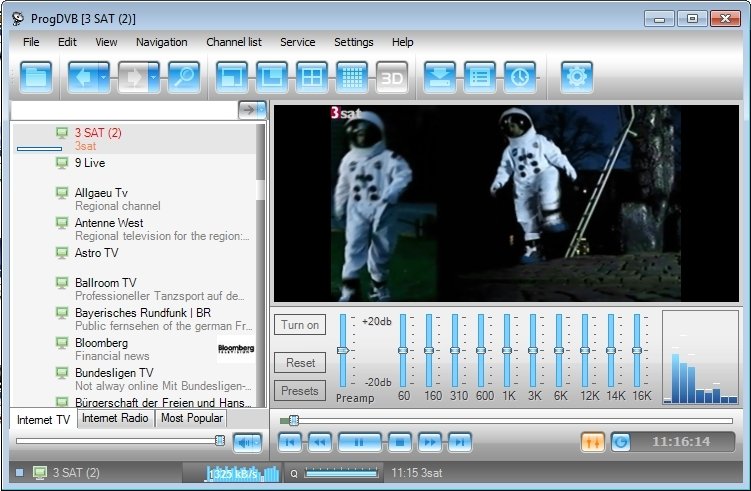Switch to the Internet Radio tab
This screenshot has width=751, height=491.
tap(115, 418)
